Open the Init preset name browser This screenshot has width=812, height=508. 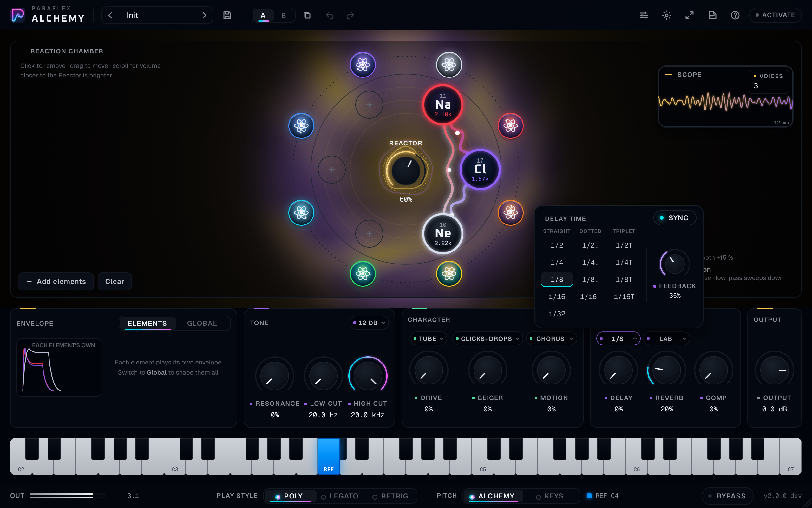pyautogui.click(x=157, y=15)
